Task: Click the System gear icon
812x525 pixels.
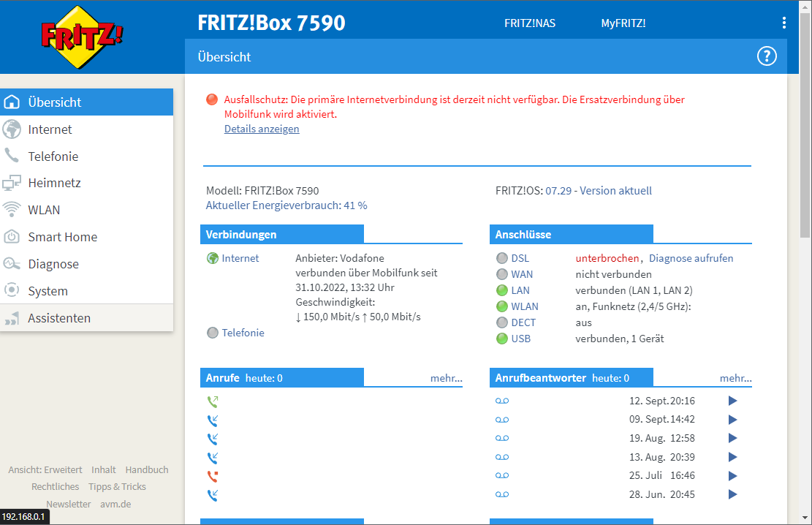Action: (12, 290)
